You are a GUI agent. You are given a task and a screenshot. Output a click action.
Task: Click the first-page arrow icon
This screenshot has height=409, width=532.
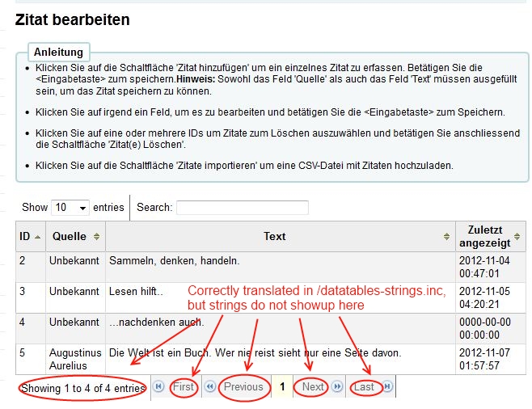(x=158, y=387)
